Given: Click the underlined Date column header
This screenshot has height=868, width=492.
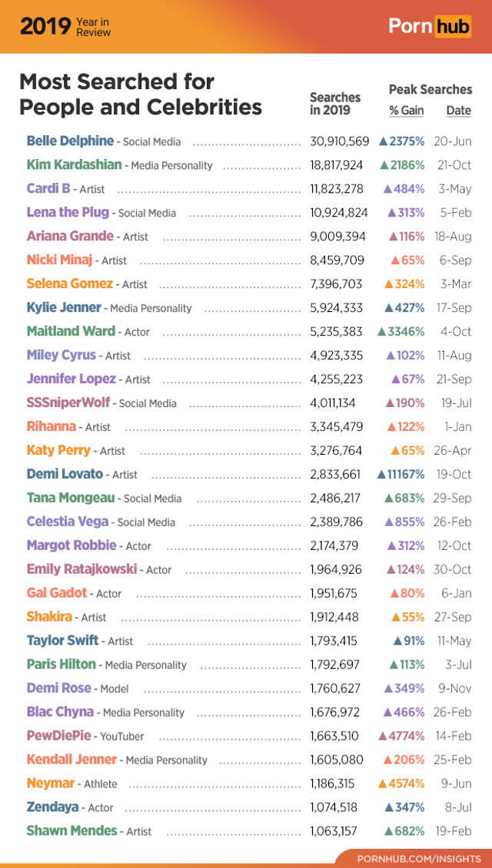Looking at the screenshot, I should pos(458,110).
